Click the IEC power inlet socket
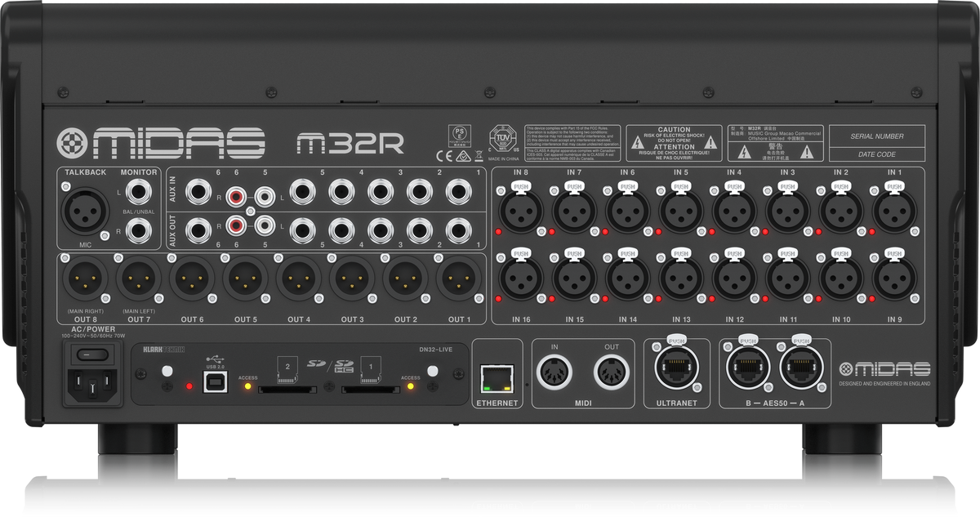 click(x=94, y=384)
